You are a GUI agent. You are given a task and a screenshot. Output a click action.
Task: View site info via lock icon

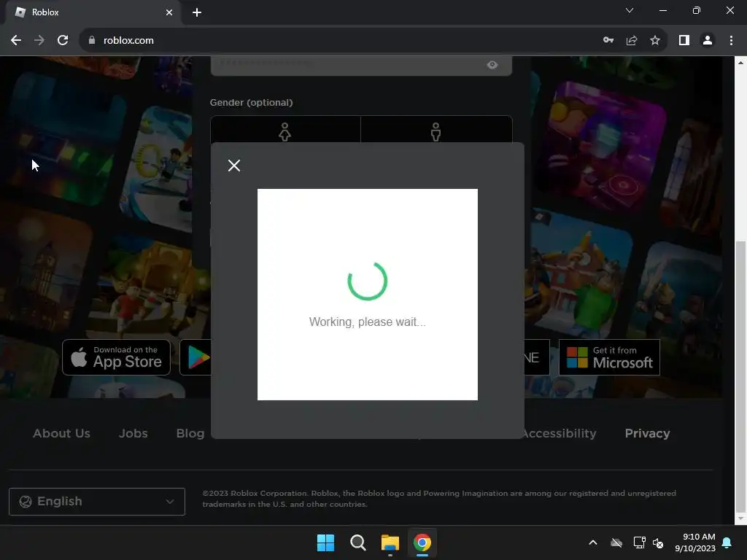pos(92,41)
